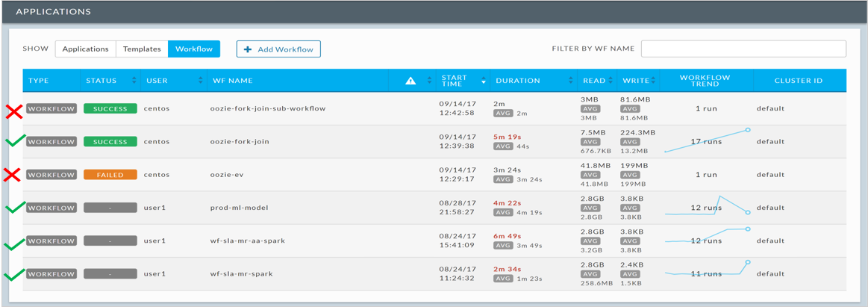
Task: Click green checkmark beside wf-sla-mr-aa-spark row
Action: tap(14, 243)
